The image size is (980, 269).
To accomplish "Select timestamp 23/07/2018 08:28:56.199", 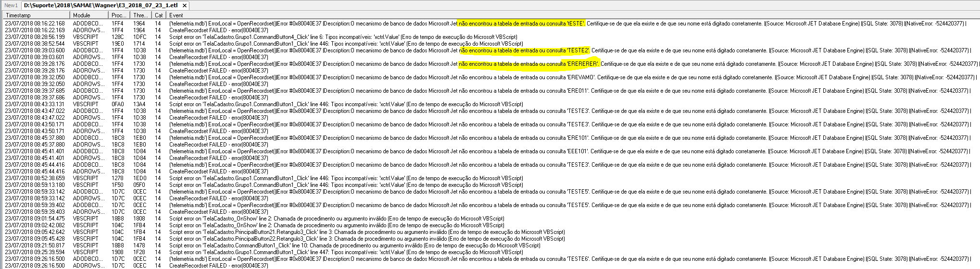I will point(35,37).
